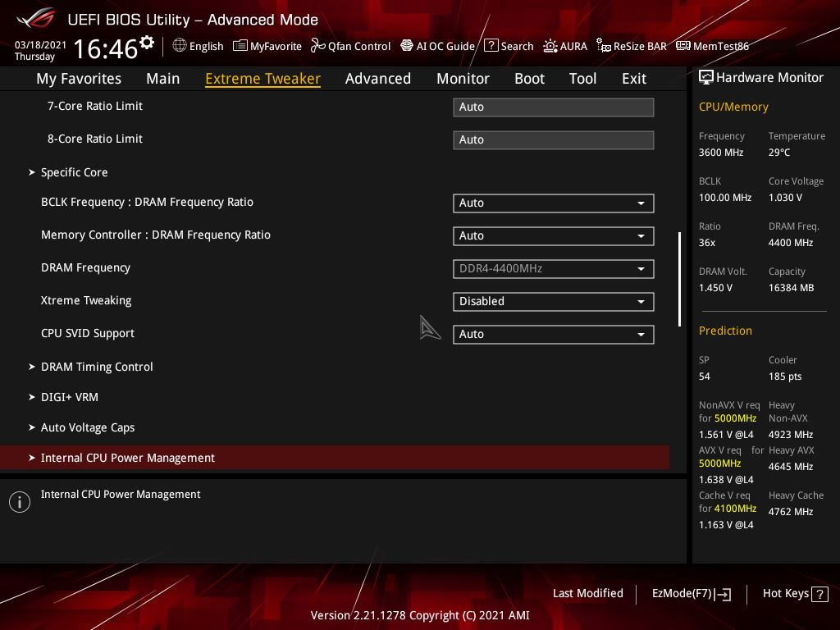Expand the DIGI+ VRM submenu
The width and height of the screenshot is (840, 630).
(69, 397)
